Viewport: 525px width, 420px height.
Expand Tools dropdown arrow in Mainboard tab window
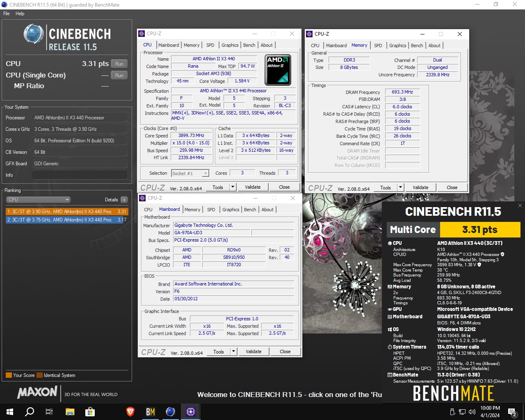coord(233,352)
